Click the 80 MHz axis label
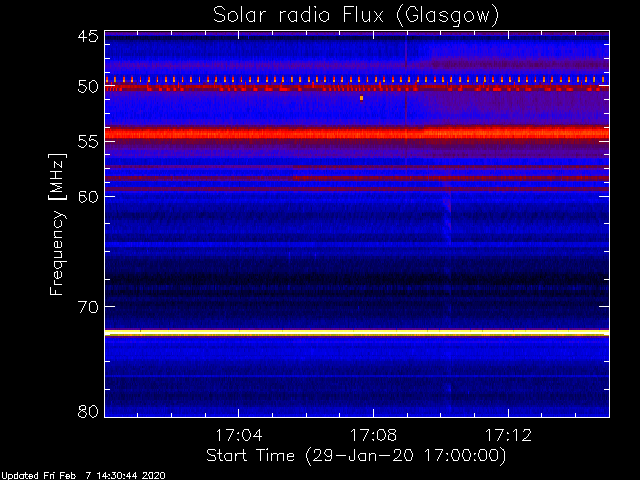Viewport: 640px width, 480px height. click(x=88, y=411)
